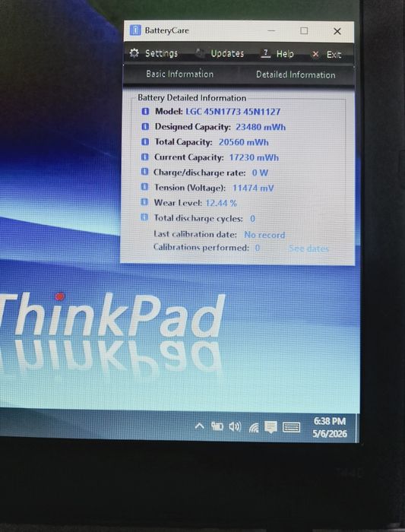Click the battery icon beside Current Capacity
The width and height of the screenshot is (405, 532).
coord(145,157)
